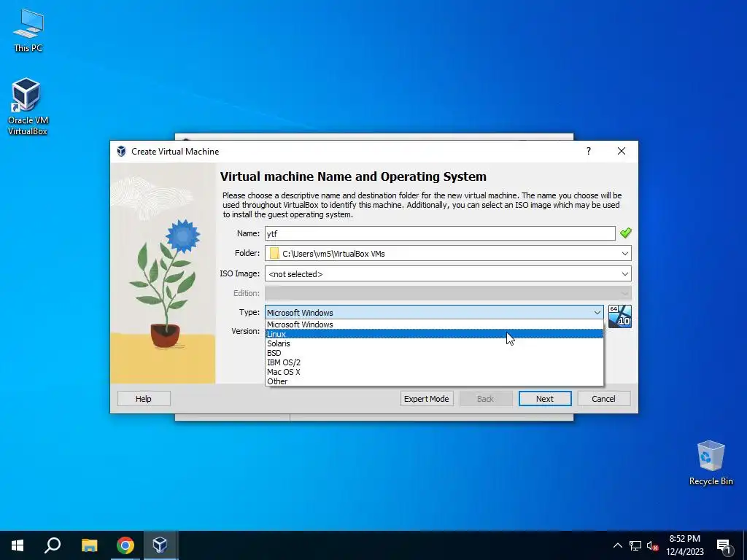Screen dimensions: 747x560
Task: Choose BSD in the Type list
Action: [x=434, y=353]
